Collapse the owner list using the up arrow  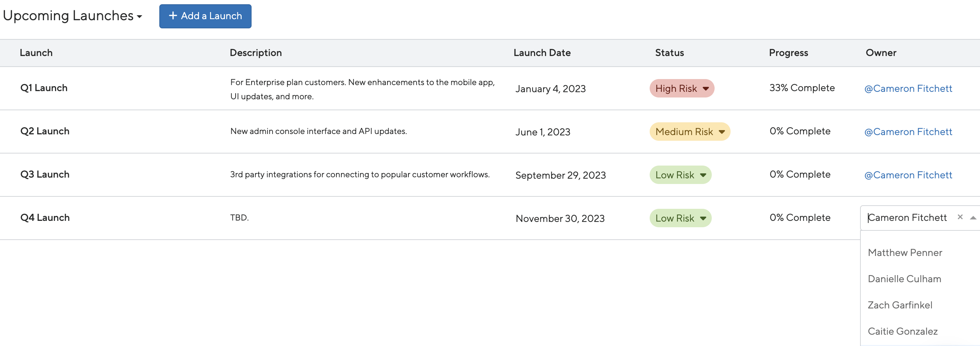[973, 217]
